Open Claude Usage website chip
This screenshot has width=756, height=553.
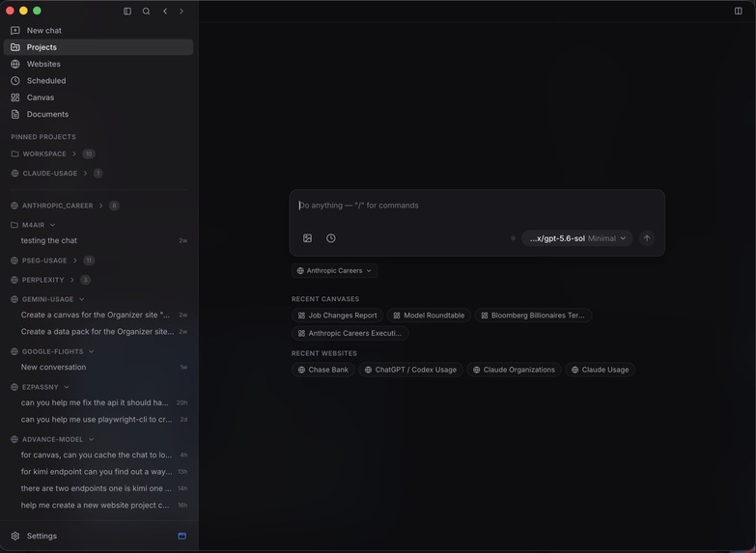(600, 370)
